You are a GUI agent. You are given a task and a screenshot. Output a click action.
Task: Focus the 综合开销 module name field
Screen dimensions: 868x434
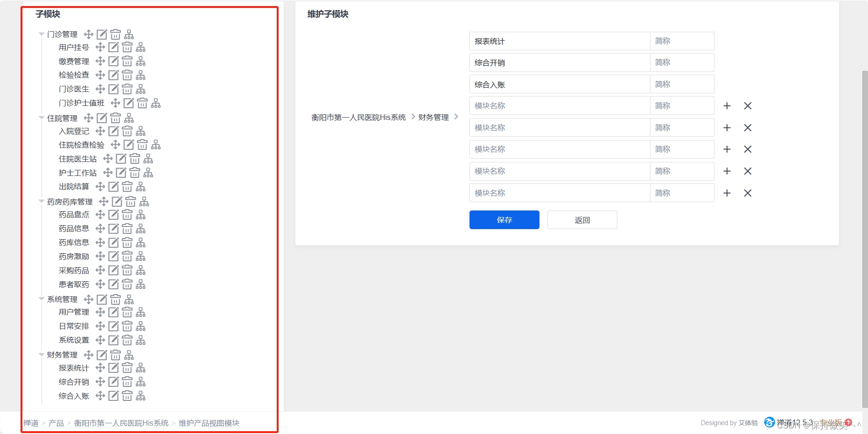560,63
